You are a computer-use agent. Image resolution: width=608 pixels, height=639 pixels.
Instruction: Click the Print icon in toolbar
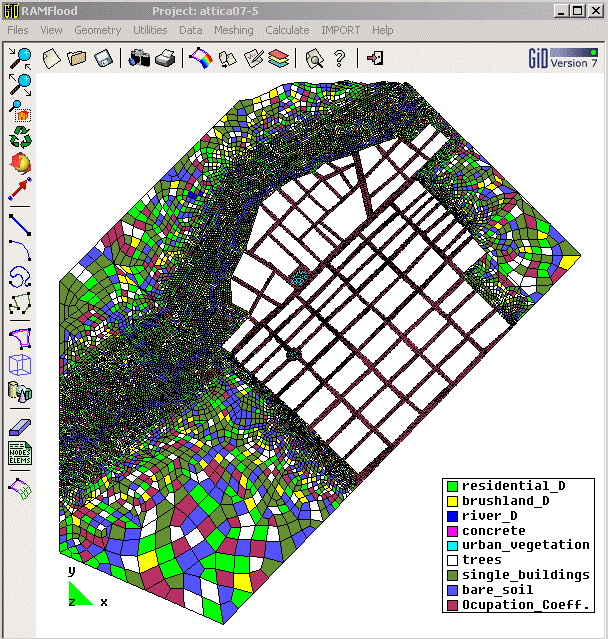(165, 59)
